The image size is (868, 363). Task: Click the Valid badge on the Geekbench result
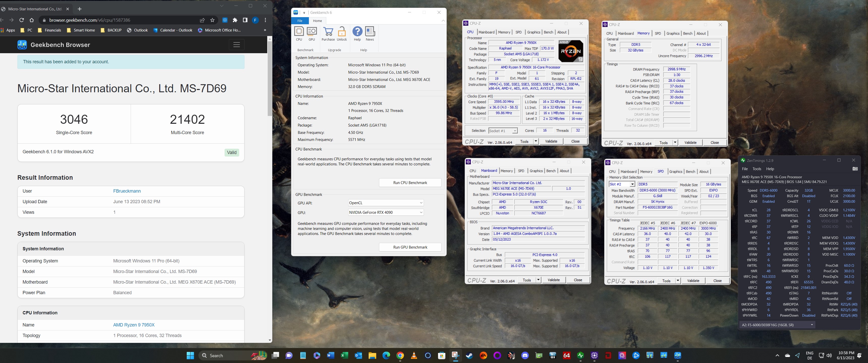[232, 152]
